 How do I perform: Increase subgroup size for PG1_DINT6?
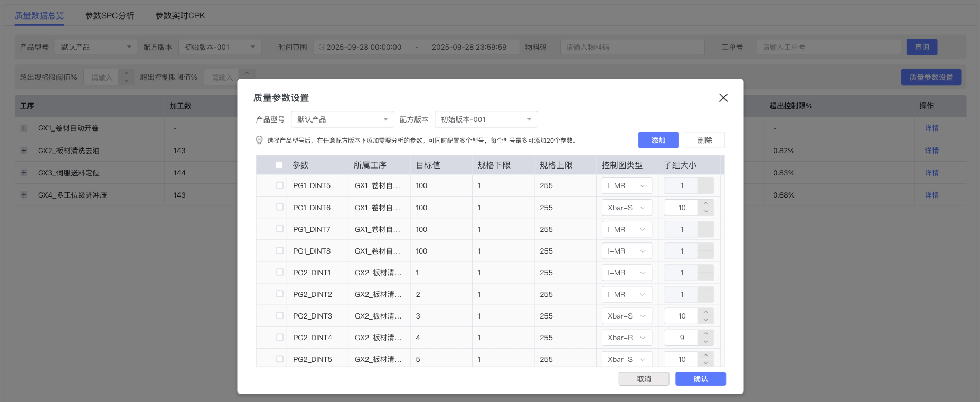(x=706, y=203)
